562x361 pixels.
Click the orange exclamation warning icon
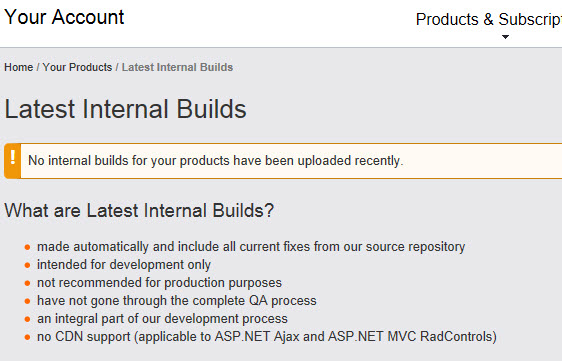point(13,161)
